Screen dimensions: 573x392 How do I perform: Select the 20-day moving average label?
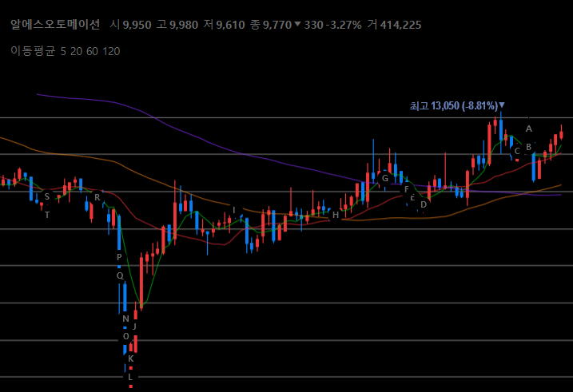76,51
